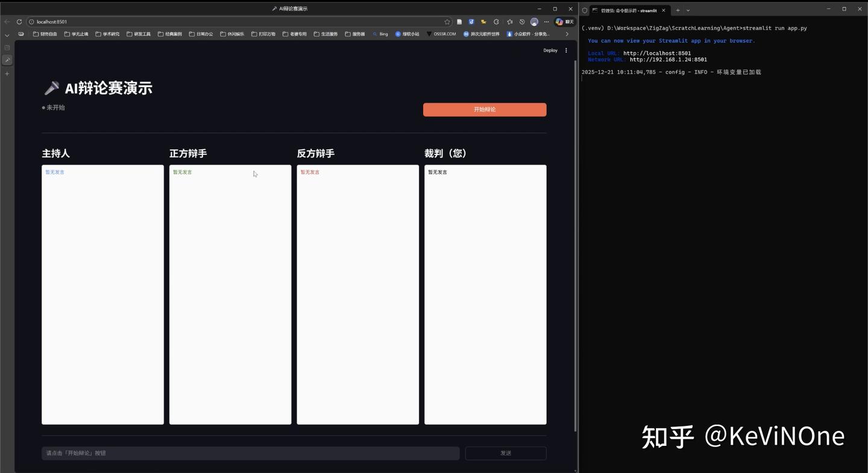Click the plus icon in the Edge sidebar
The height and width of the screenshot is (473, 868).
(7, 73)
